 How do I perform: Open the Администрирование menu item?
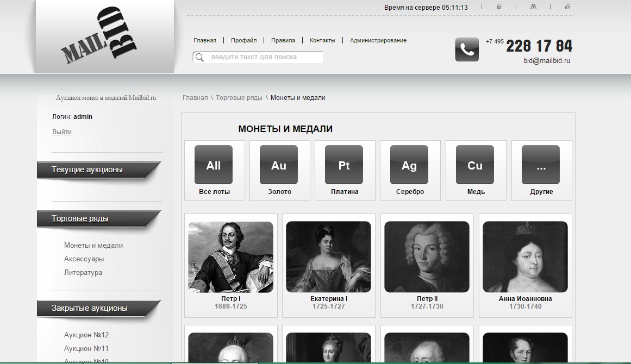[378, 40]
